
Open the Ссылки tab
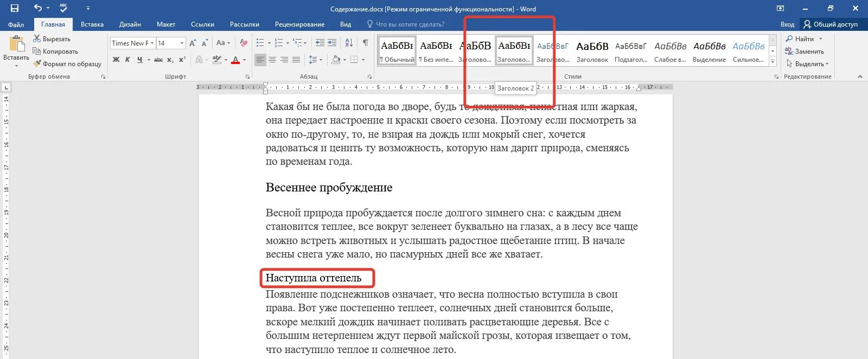202,24
